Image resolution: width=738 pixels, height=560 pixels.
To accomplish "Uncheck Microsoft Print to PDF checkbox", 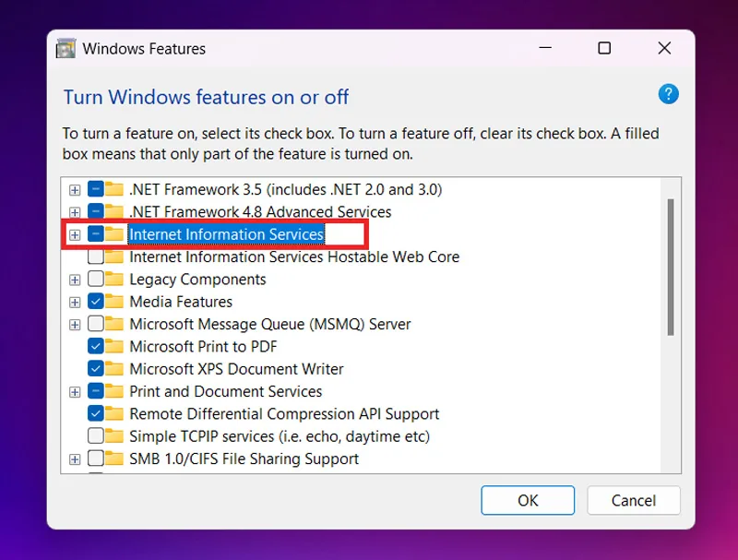I will [x=96, y=346].
